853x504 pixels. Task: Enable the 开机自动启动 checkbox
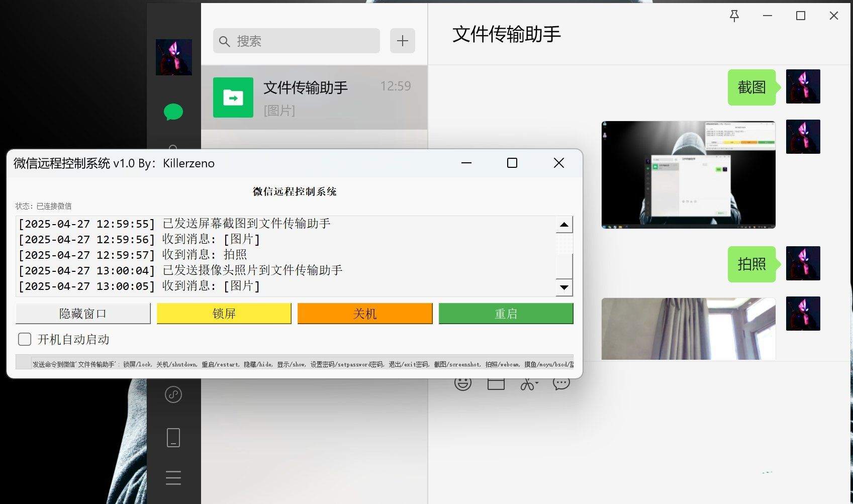coord(24,339)
